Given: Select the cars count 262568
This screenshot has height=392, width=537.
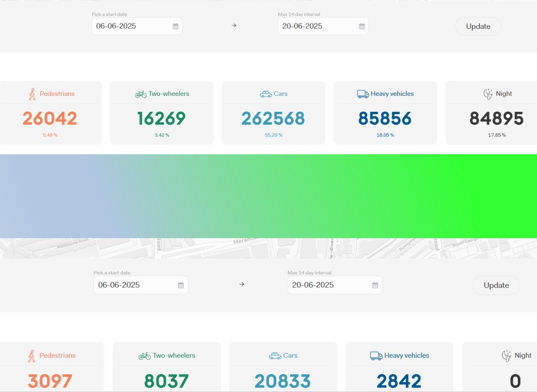Looking at the screenshot, I should coord(273,119).
